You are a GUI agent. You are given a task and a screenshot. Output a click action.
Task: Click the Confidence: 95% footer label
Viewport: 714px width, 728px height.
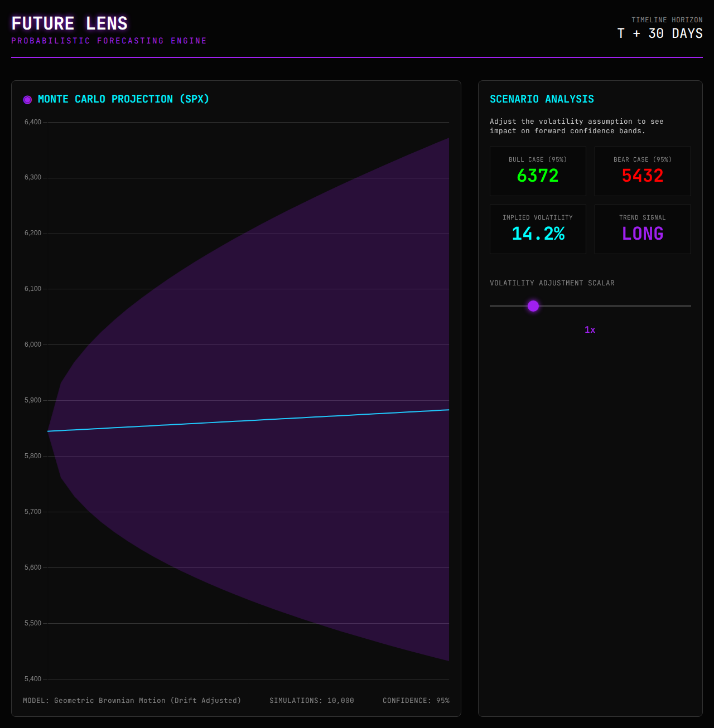(x=416, y=701)
